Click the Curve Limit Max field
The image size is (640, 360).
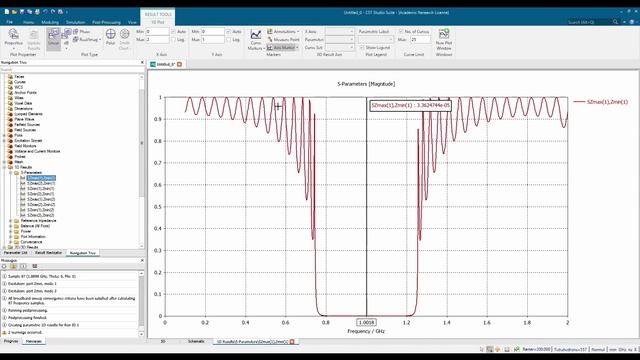(420, 40)
